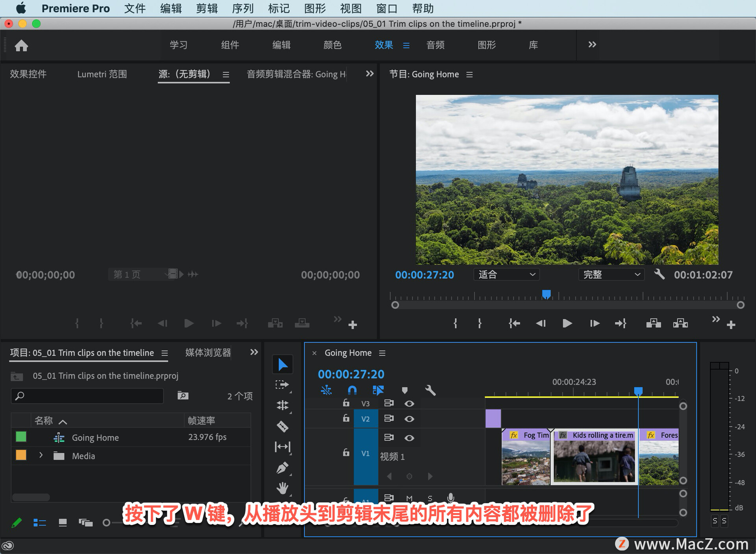The width and height of the screenshot is (756, 554).
Task: Select the Pen tool
Action: (282, 468)
